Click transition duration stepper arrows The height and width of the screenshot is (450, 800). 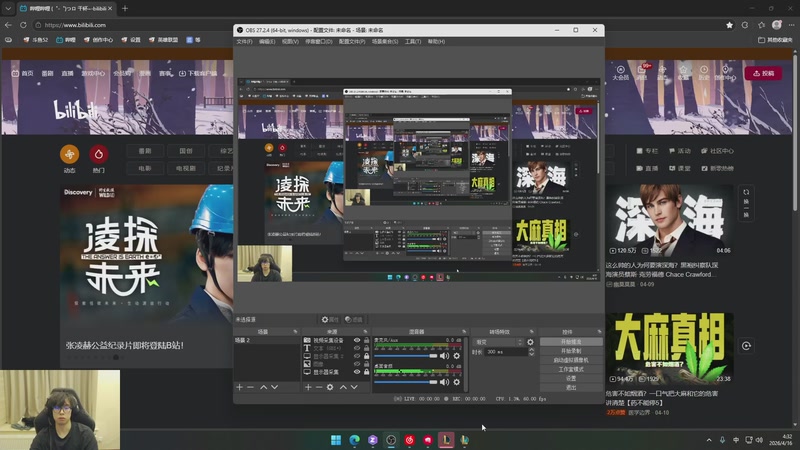click(x=531, y=352)
